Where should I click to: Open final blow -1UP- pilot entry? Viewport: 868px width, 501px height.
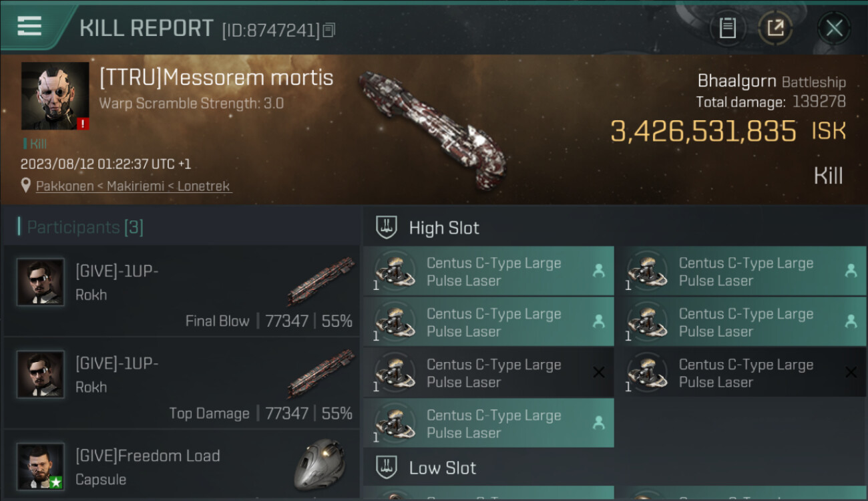tap(180, 291)
